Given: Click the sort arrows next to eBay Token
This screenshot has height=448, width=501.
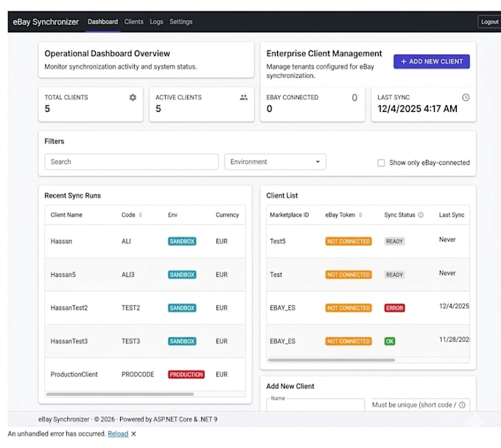Looking at the screenshot, I should coord(360,214).
